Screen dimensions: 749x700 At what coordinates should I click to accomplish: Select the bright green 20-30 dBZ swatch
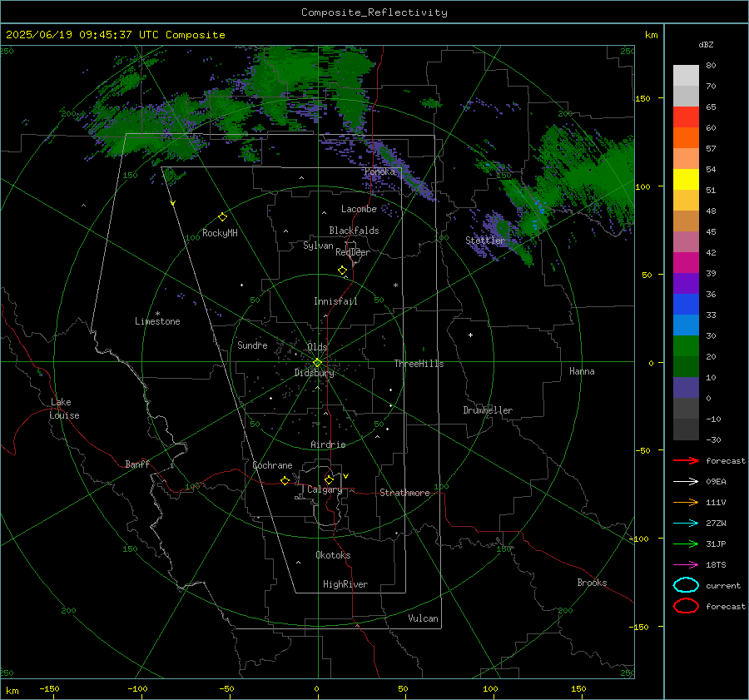coord(686,346)
